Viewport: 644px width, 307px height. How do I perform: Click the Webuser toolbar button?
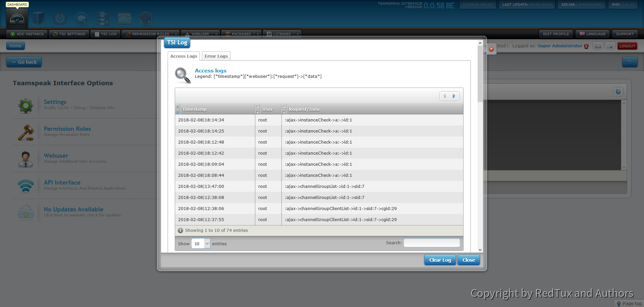(x=197, y=34)
